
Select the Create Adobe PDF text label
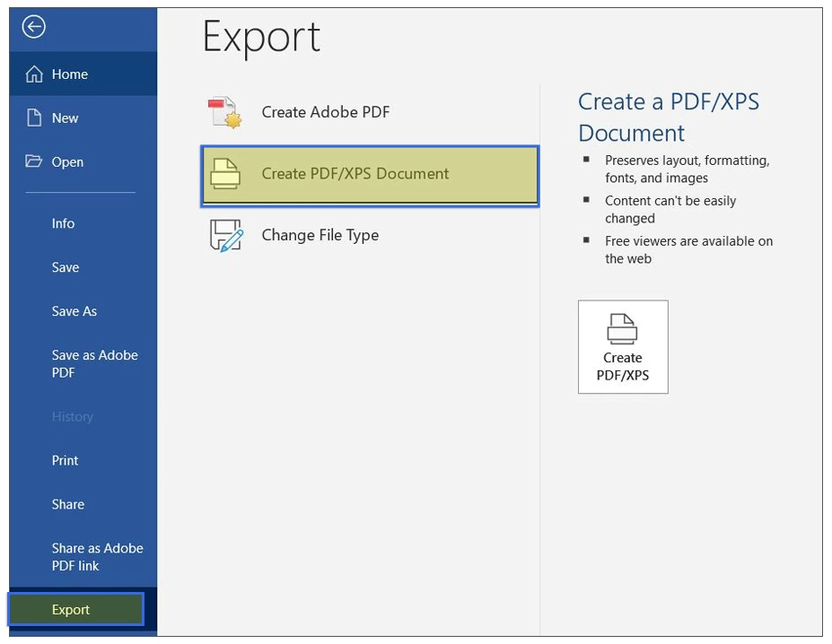click(x=326, y=112)
